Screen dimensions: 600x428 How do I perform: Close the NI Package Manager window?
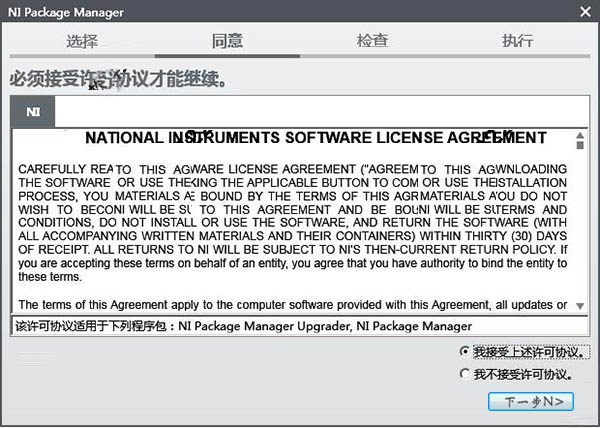pos(585,12)
